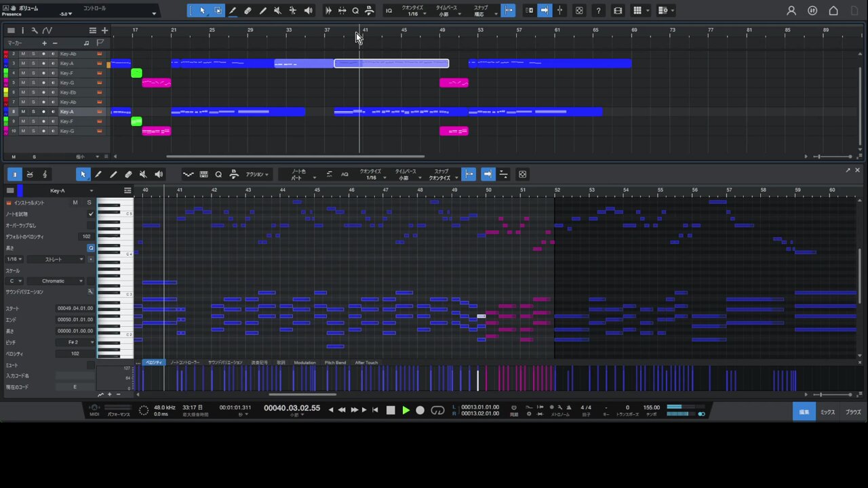Click the rewind button in transport
868x488 pixels.
point(342,410)
